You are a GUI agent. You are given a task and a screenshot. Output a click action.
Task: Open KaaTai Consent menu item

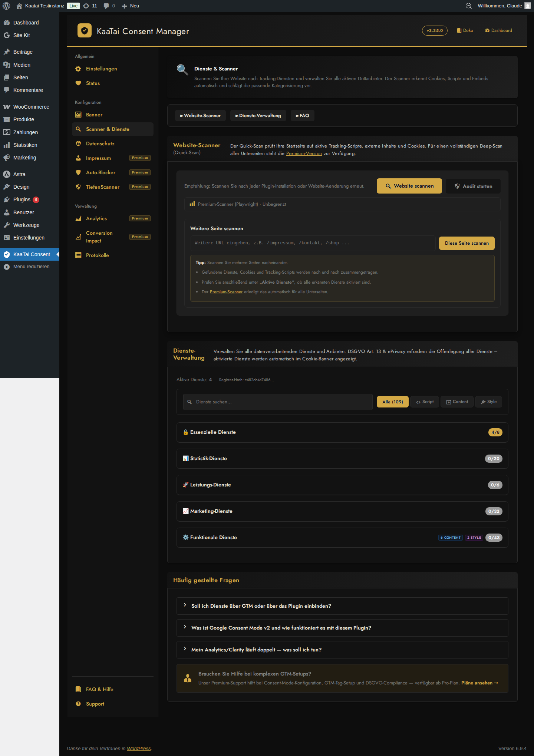point(30,254)
